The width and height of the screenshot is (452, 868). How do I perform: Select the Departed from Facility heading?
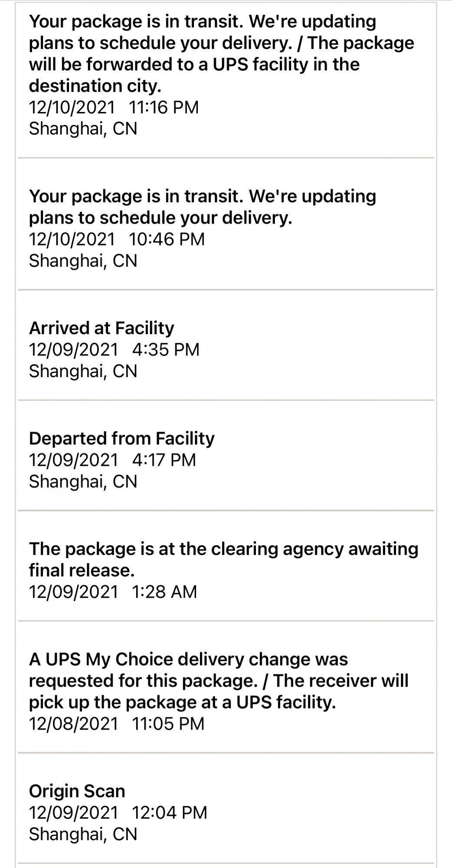121,438
